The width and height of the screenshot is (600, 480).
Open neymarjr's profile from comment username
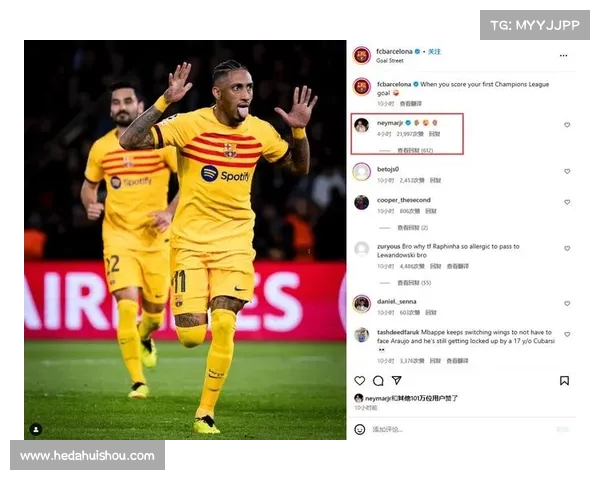point(390,123)
